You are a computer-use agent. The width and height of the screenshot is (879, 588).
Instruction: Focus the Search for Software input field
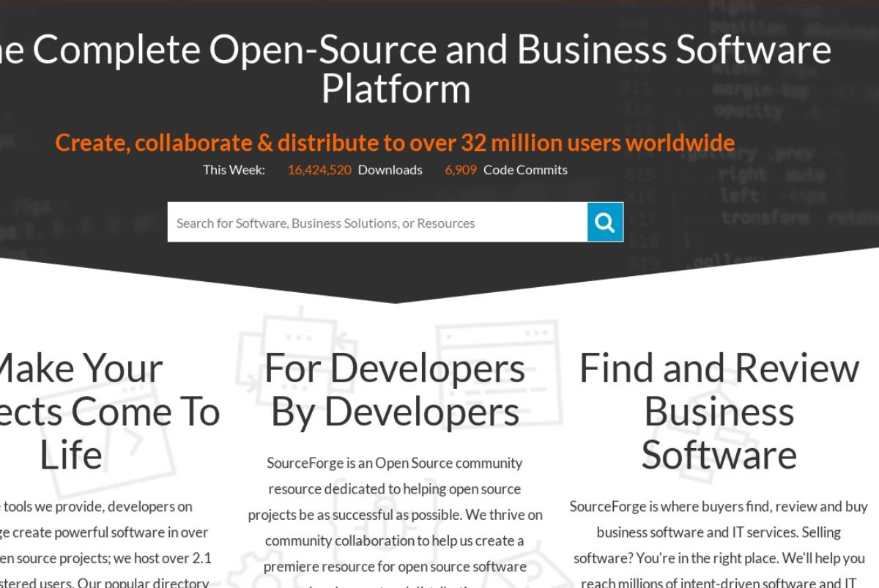377,222
